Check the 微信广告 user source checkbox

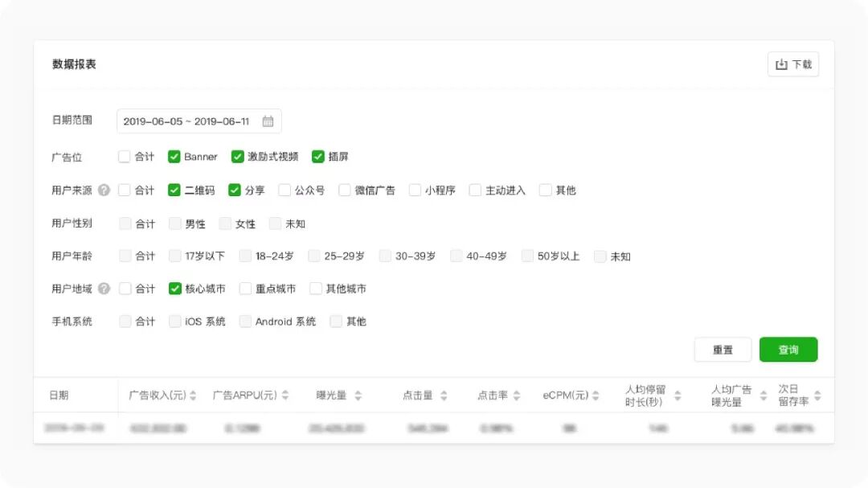pyautogui.click(x=345, y=191)
